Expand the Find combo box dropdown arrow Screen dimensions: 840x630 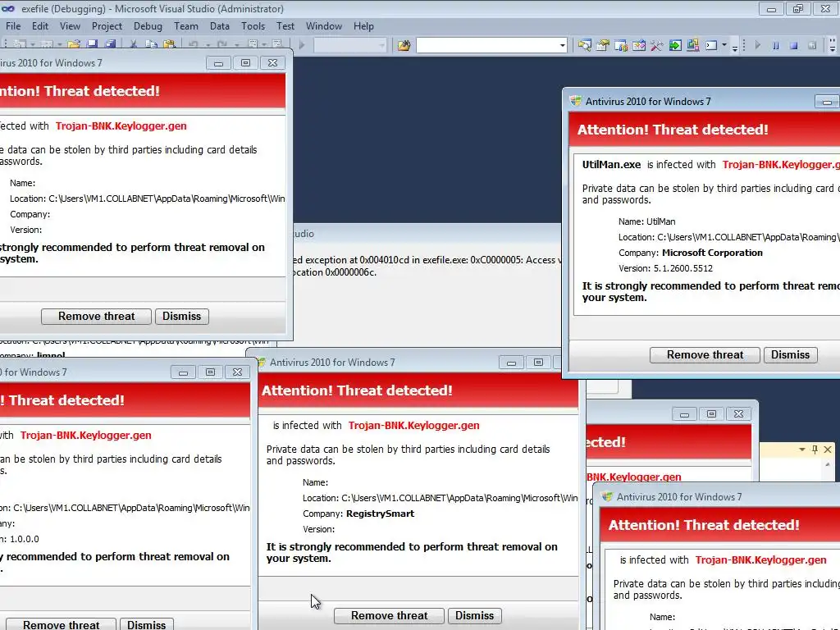pos(562,46)
